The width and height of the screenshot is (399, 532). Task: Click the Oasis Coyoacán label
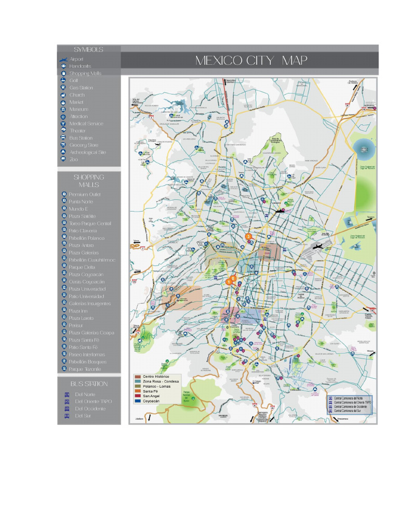click(87, 282)
